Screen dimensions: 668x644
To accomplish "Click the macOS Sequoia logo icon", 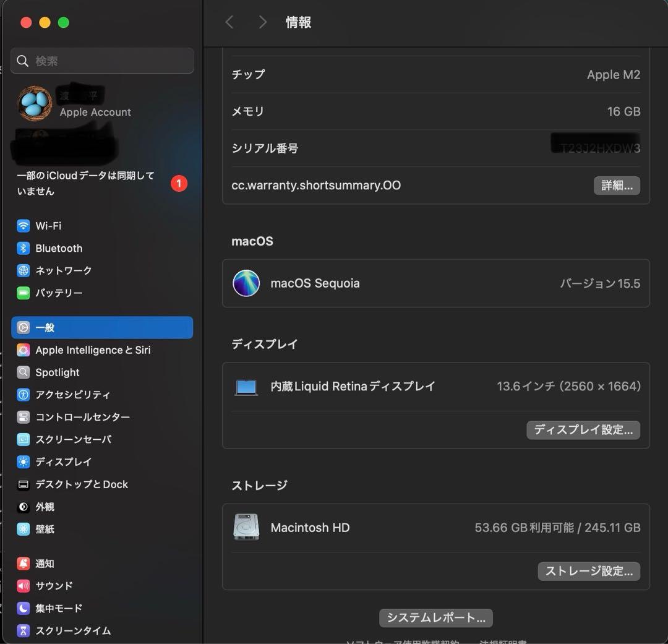I will [246, 283].
